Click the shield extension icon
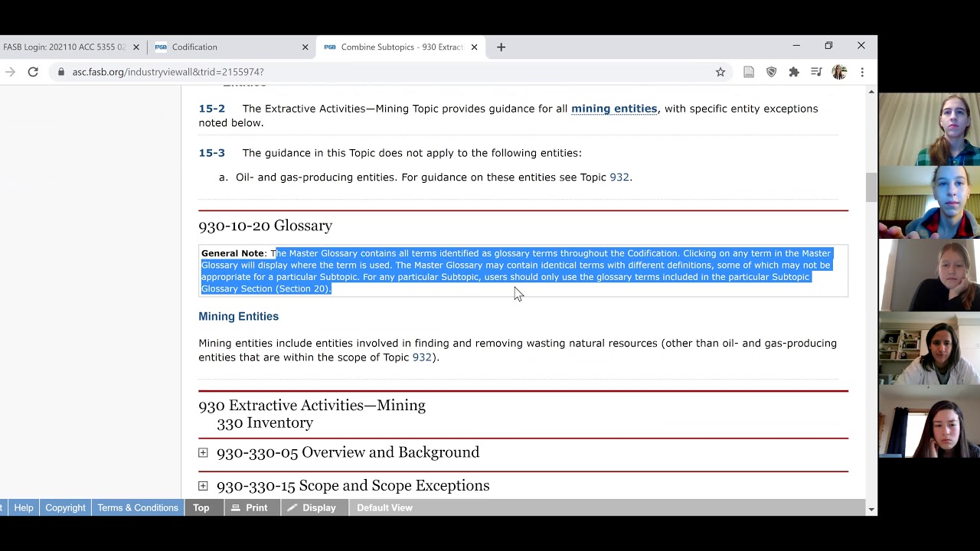This screenshot has height=551, width=980. click(772, 72)
